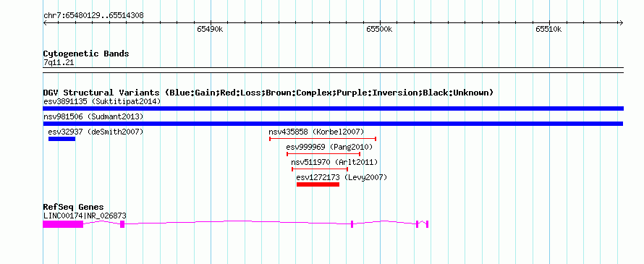Click the 65510k ruler label
Image resolution: width=644 pixels, height=264 pixels.
coord(548,29)
